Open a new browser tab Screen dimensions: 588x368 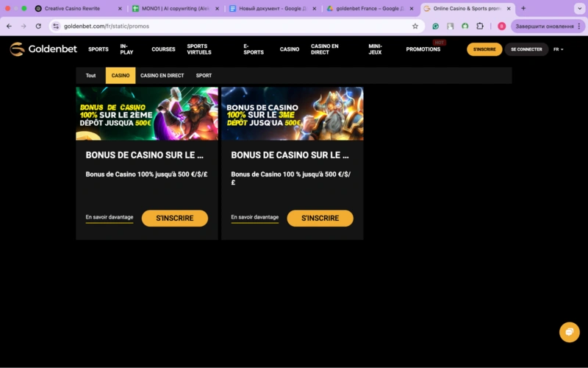[523, 8]
